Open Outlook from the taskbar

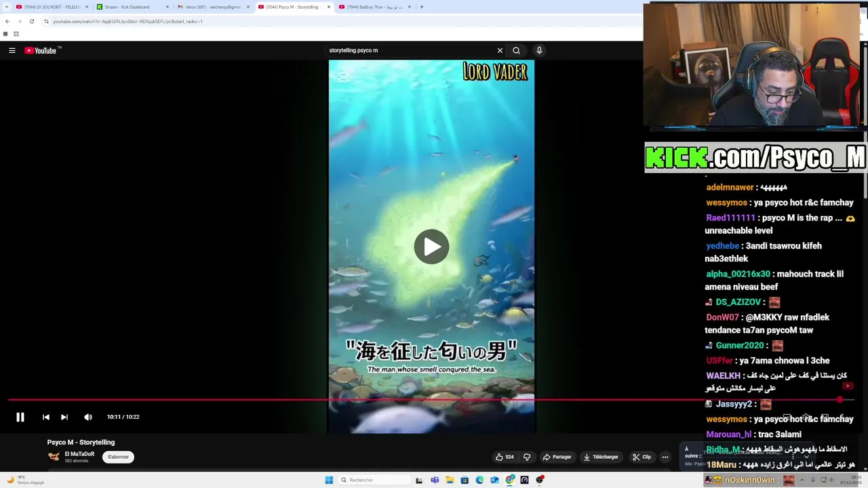click(x=494, y=480)
